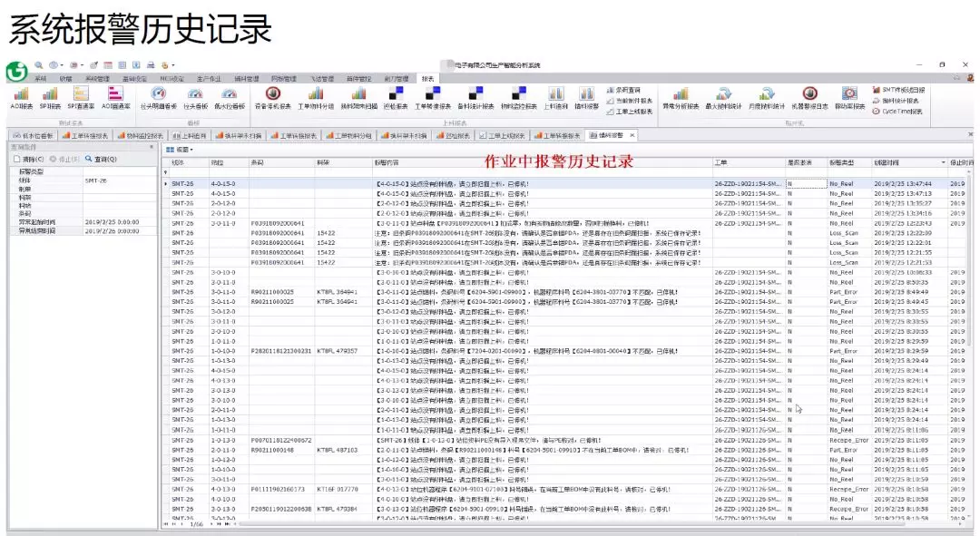Open the quick access toolbar dropdown arrow
The width and height of the screenshot is (980, 536).
pyautogui.click(x=173, y=65)
